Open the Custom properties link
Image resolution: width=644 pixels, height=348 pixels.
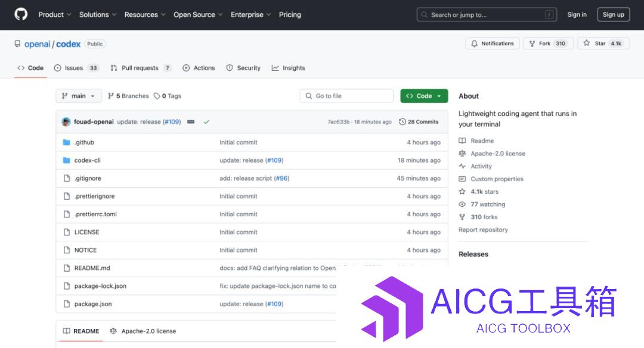pyautogui.click(x=491, y=179)
